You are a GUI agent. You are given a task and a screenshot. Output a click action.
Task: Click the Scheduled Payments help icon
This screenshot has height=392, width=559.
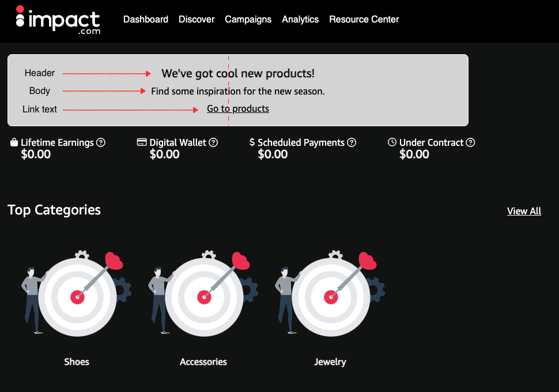point(352,142)
